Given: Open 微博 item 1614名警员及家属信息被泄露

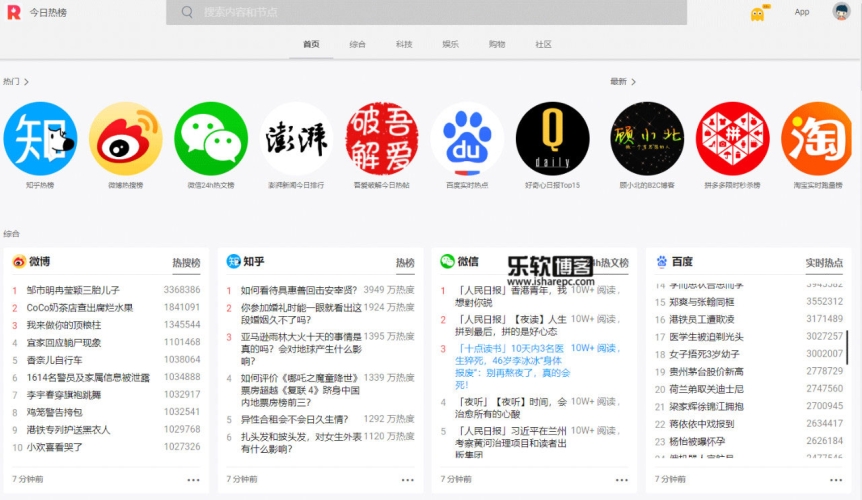Looking at the screenshot, I should [88, 377].
